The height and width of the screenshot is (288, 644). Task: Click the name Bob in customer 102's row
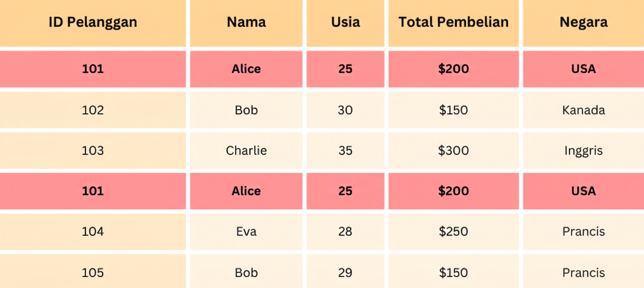click(246, 110)
